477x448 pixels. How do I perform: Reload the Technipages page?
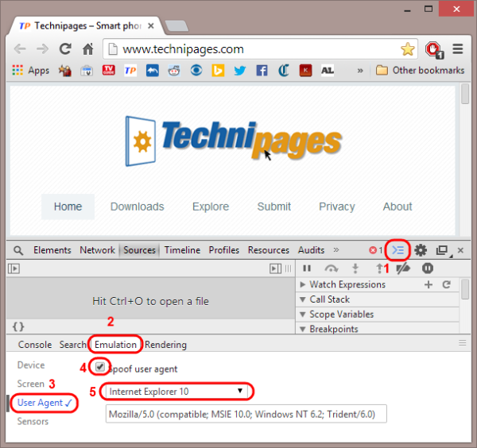point(65,49)
